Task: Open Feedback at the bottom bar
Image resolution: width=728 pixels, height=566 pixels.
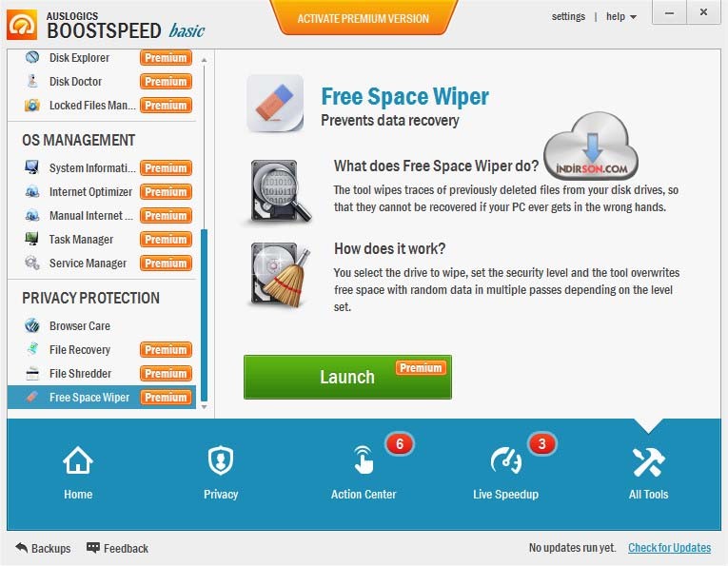Action: pos(117,548)
